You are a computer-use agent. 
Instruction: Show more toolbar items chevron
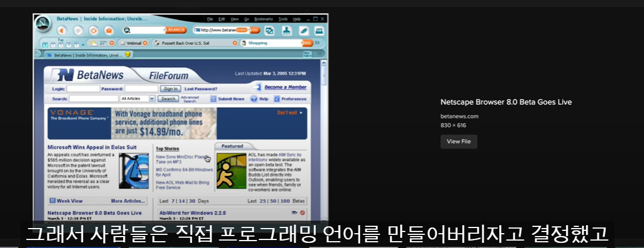pos(317,43)
